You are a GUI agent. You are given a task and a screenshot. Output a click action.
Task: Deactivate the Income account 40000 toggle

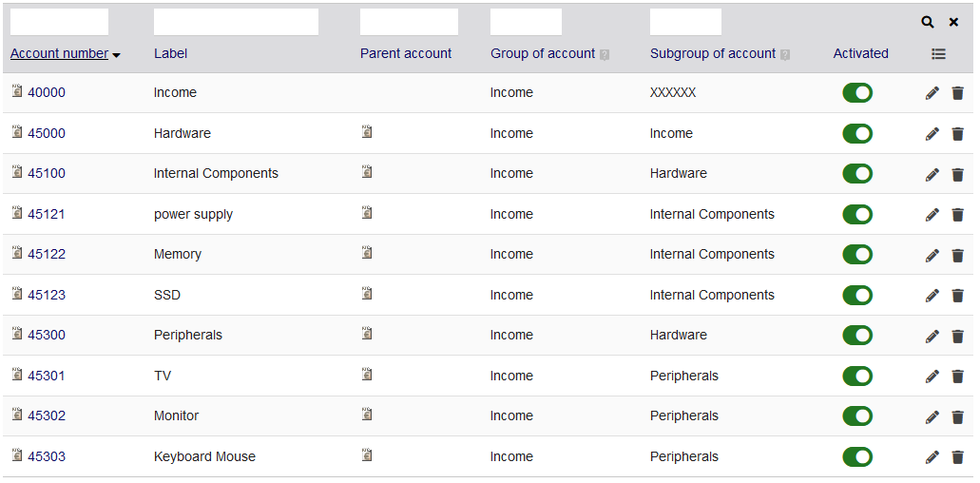coord(856,93)
